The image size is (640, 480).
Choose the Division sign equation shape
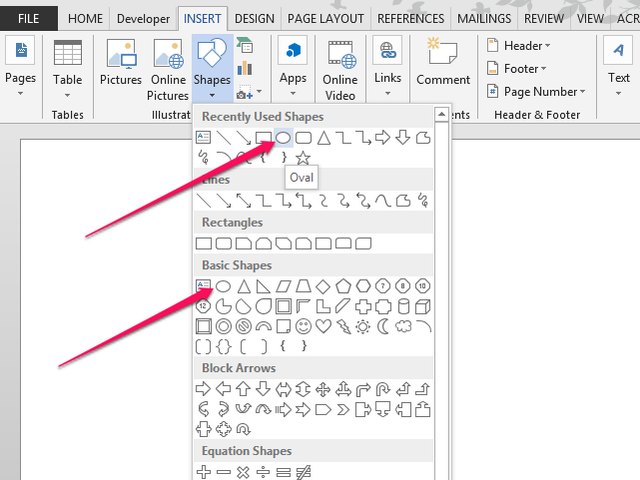coord(263,471)
